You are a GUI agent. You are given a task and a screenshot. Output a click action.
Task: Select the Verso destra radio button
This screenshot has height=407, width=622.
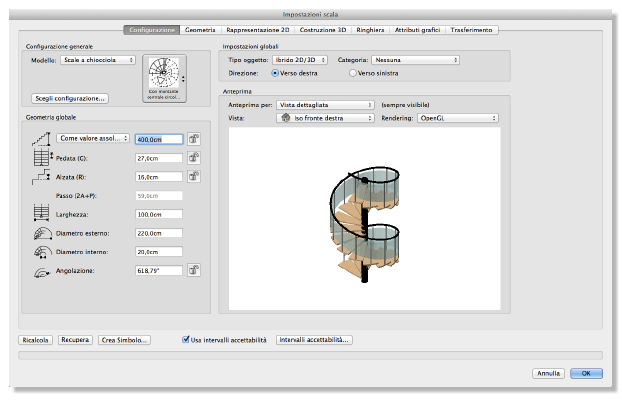click(275, 73)
